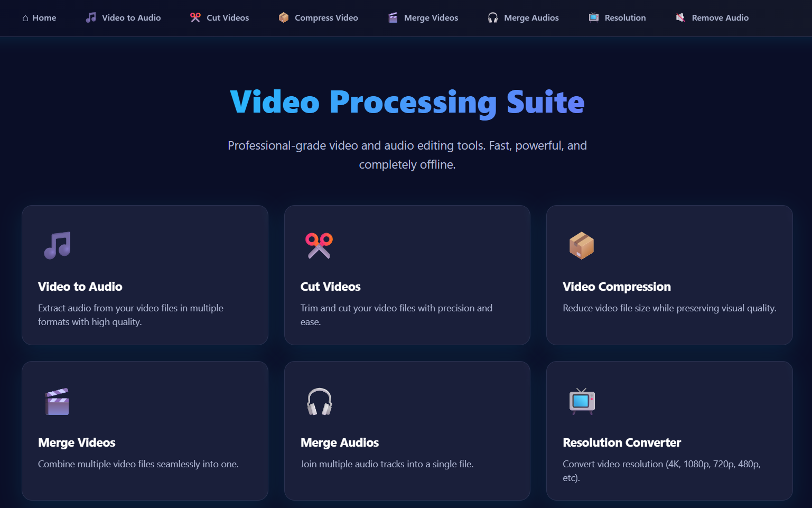
Task: Click the Merge Audios card
Action: click(x=407, y=431)
